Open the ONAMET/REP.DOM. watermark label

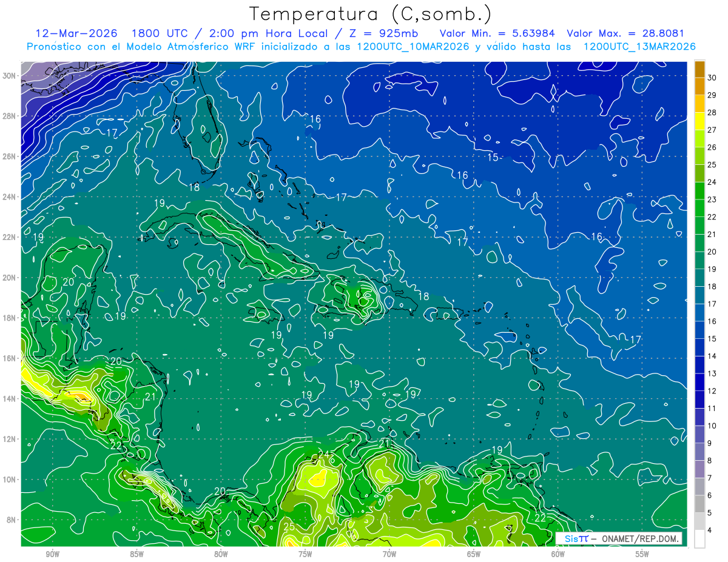point(638,538)
